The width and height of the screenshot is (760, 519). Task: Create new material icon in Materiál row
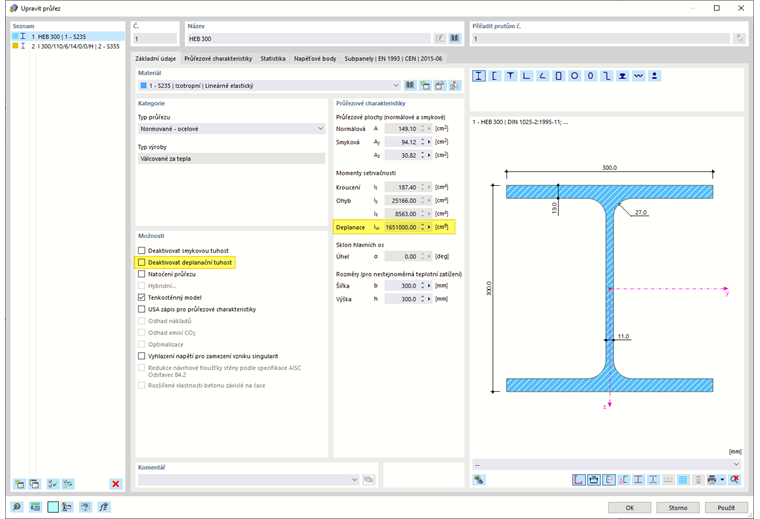click(x=425, y=85)
